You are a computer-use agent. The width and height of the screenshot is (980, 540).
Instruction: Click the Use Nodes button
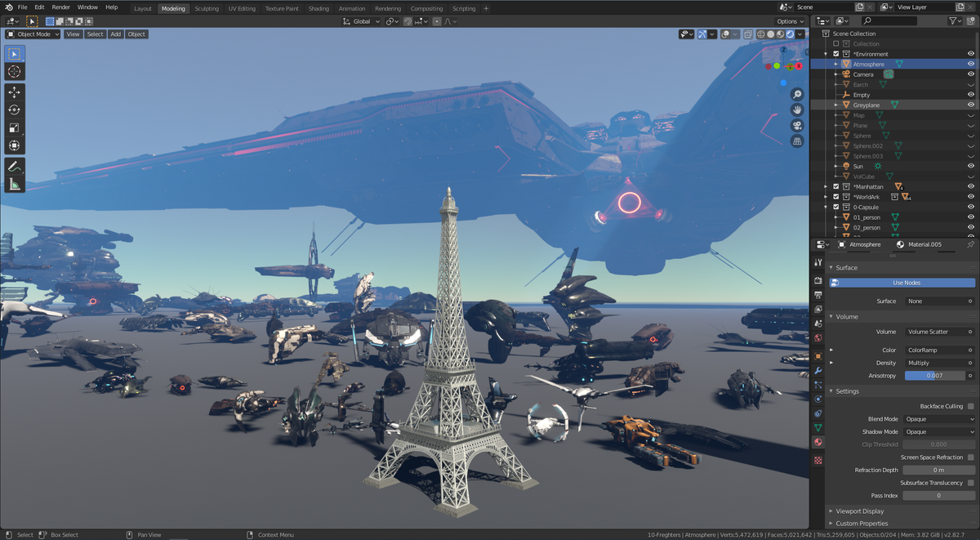[x=902, y=283]
